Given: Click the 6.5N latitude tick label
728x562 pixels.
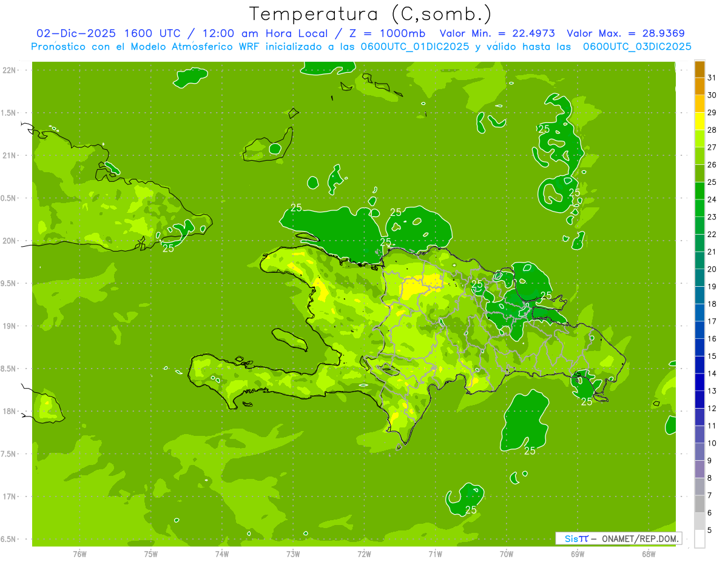Looking at the screenshot, I should coord(8,539).
